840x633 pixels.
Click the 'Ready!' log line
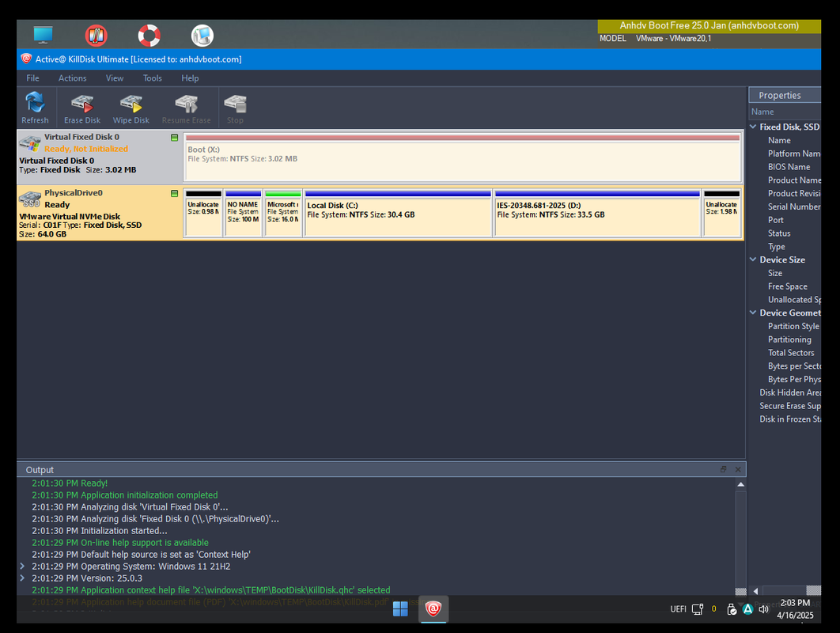[70, 483]
